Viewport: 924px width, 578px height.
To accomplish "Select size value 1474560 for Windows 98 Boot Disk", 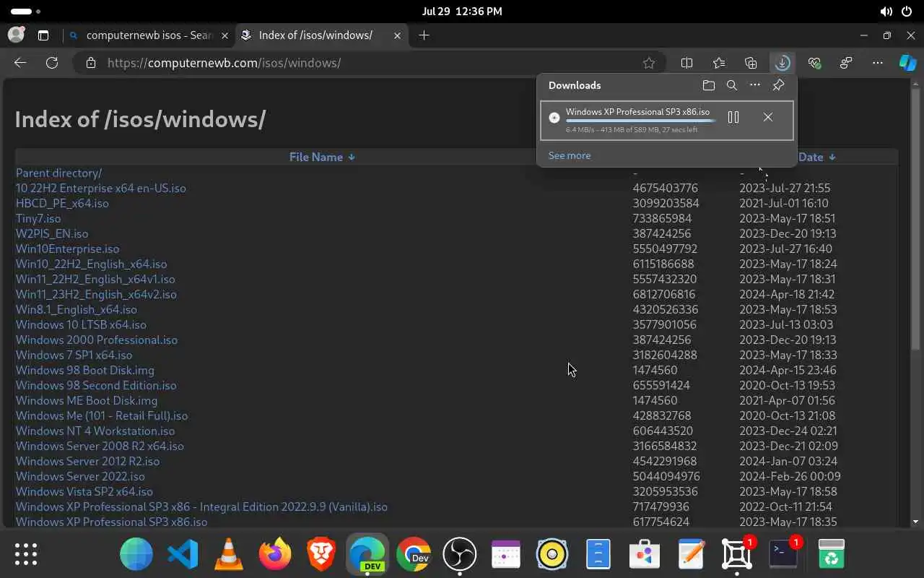I will coord(655,370).
